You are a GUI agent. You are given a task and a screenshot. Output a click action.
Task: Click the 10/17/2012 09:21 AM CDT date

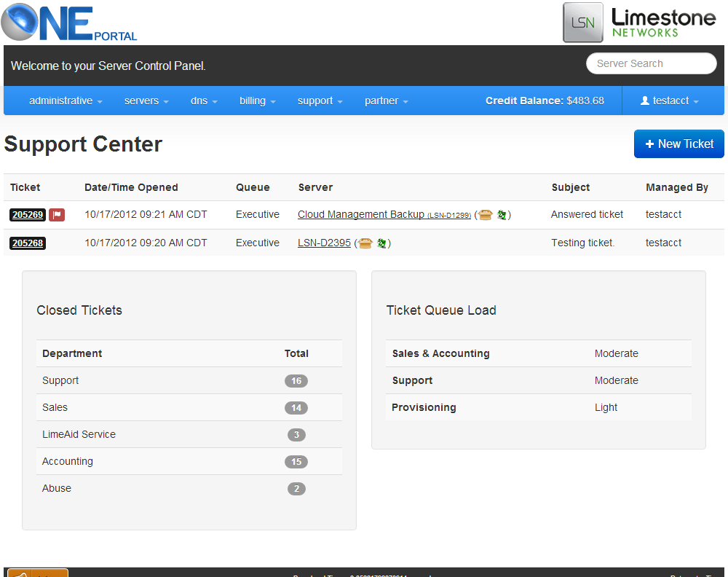pyautogui.click(x=146, y=215)
